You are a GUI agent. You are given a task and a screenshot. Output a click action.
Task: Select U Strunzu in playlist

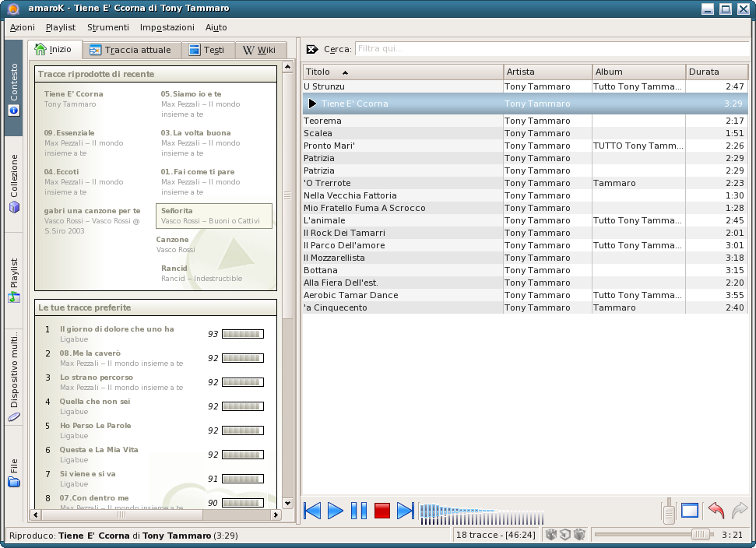526,86
